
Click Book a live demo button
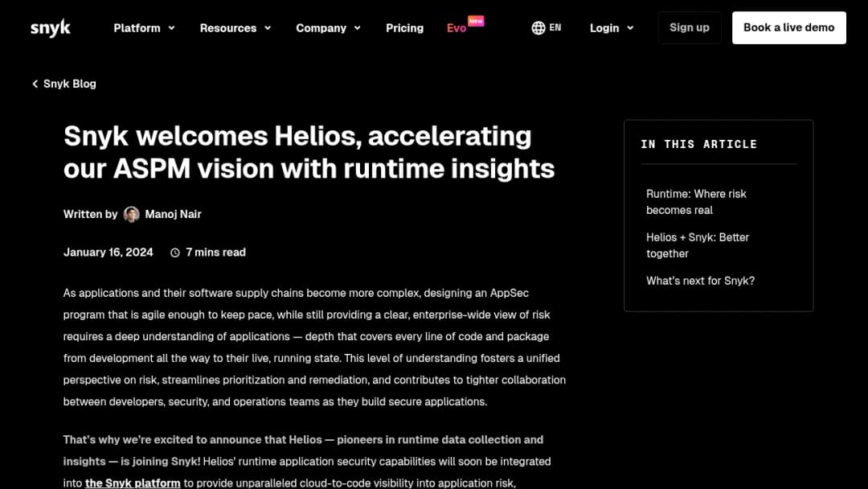[x=789, y=27]
